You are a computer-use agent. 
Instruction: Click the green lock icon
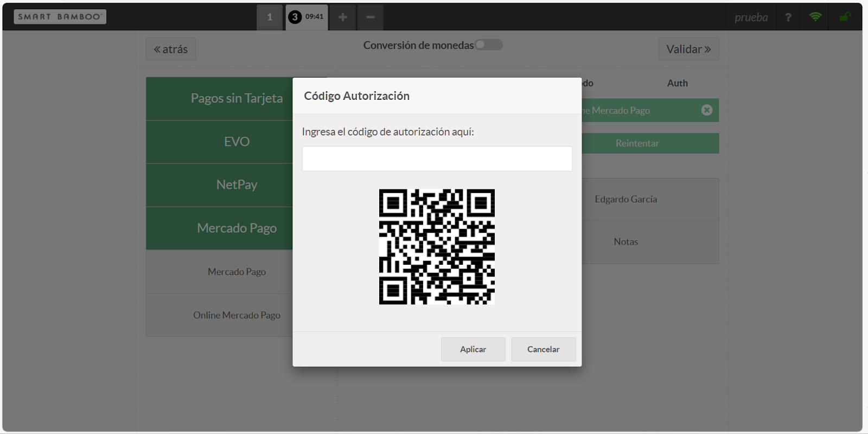845,17
